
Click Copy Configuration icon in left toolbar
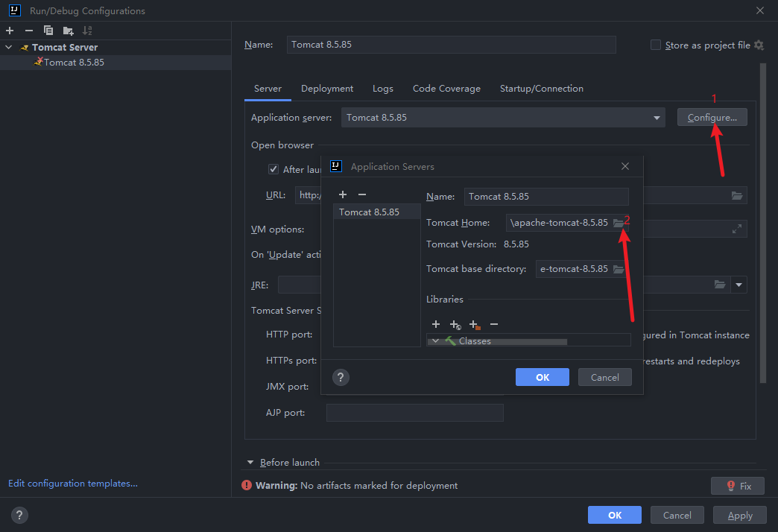click(48, 31)
